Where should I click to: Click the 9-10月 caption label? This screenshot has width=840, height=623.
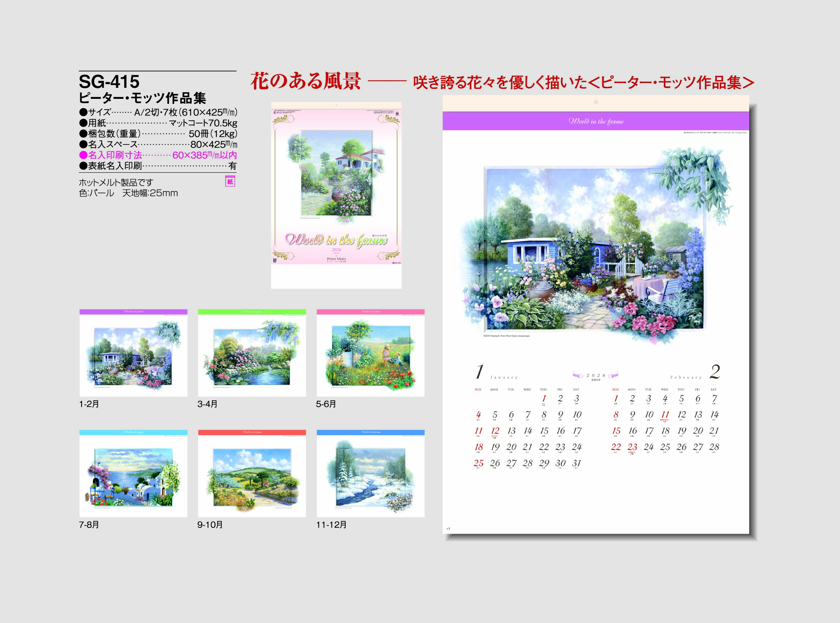[210, 525]
